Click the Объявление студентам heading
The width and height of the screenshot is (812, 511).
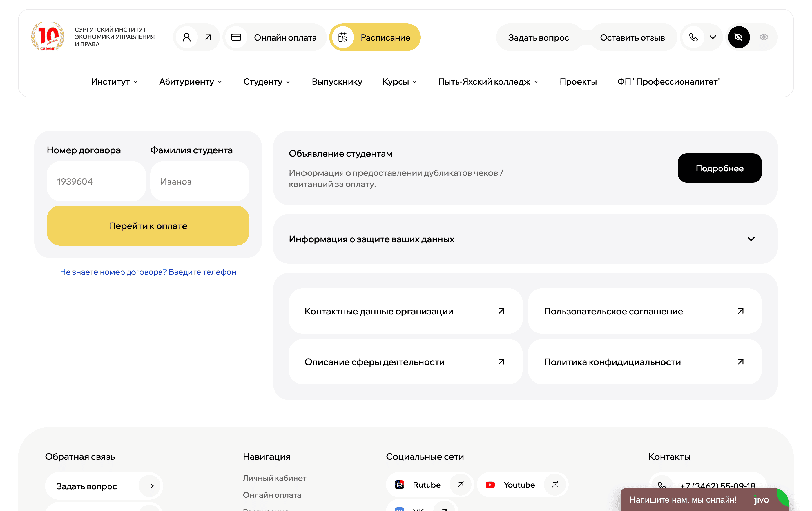[340, 154]
